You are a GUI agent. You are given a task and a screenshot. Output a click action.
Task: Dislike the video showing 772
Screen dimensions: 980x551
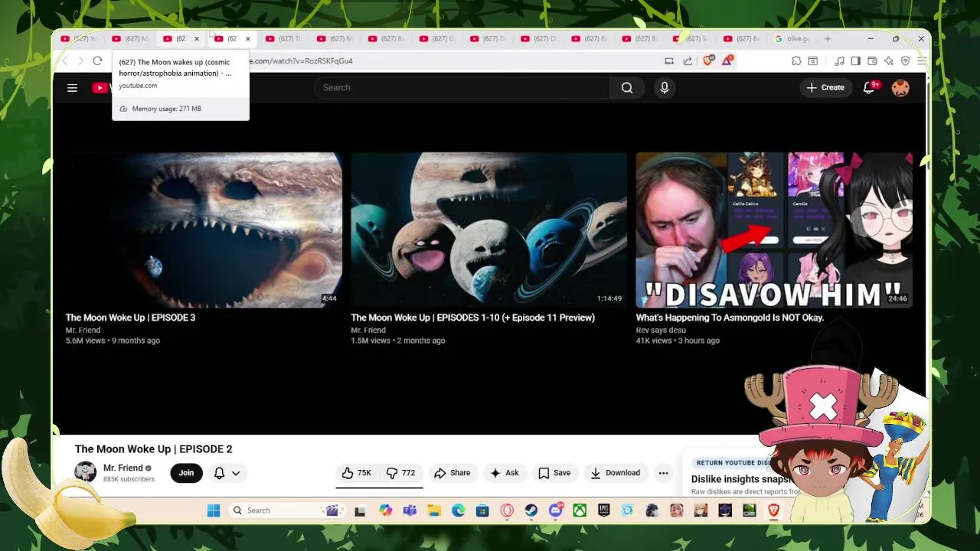pyautogui.click(x=400, y=473)
